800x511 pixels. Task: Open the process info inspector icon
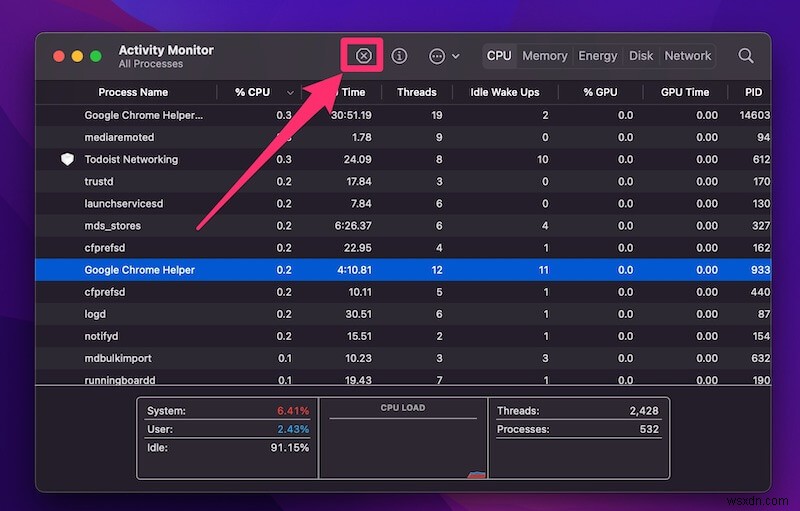tap(399, 56)
